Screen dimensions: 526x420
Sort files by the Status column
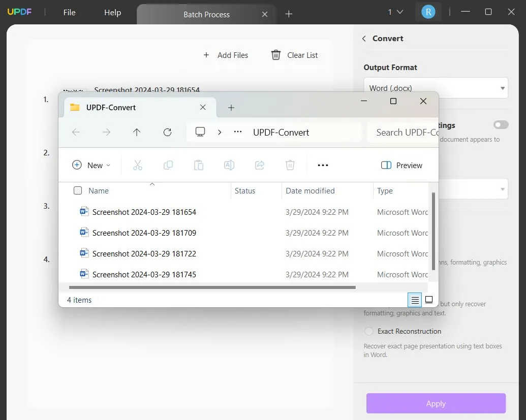[x=245, y=191]
